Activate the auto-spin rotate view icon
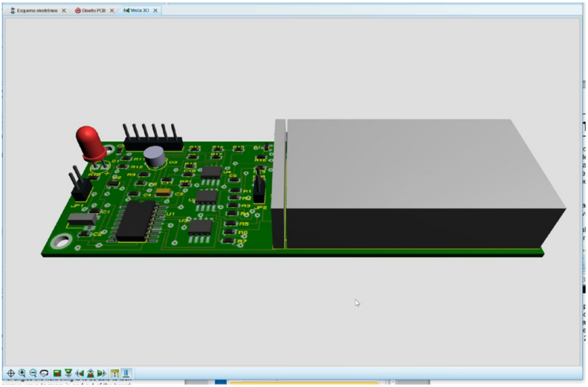Viewport: 588px width, 387px height. click(43, 372)
